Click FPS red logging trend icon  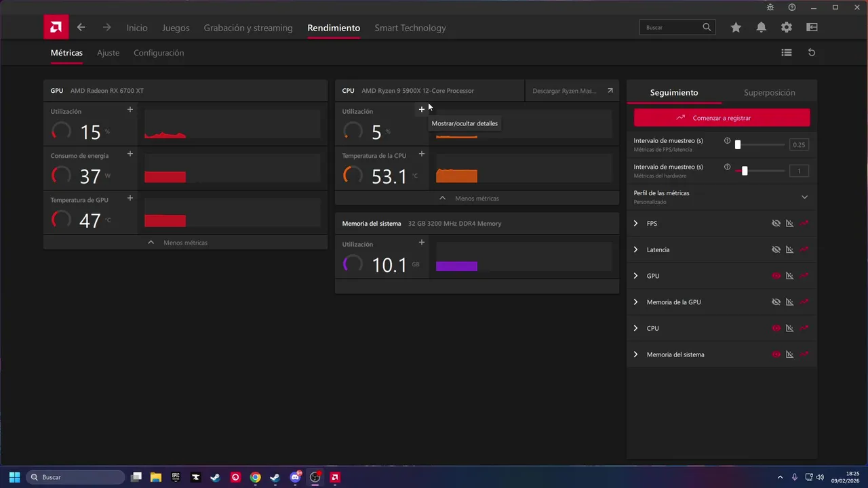click(804, 223)
